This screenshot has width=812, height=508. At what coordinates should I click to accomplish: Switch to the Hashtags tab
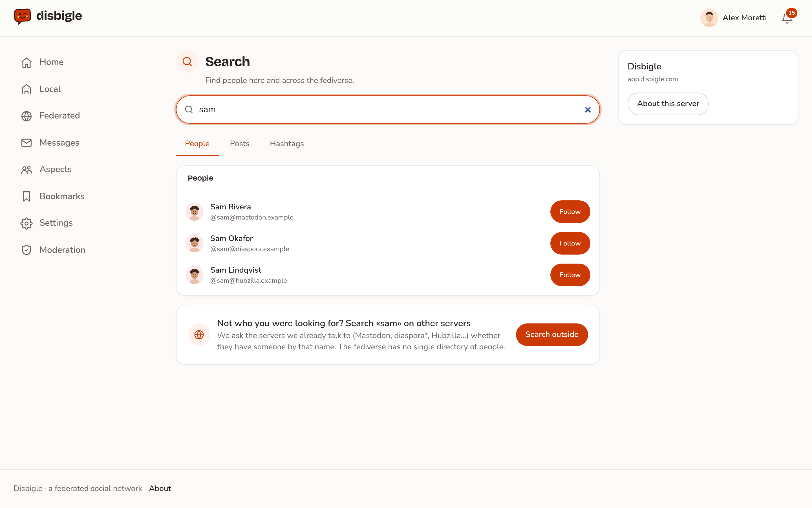pos(287,144)
